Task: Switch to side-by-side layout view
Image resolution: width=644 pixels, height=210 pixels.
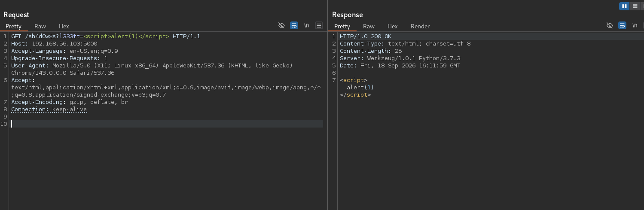Action: [x=624, y=6]
